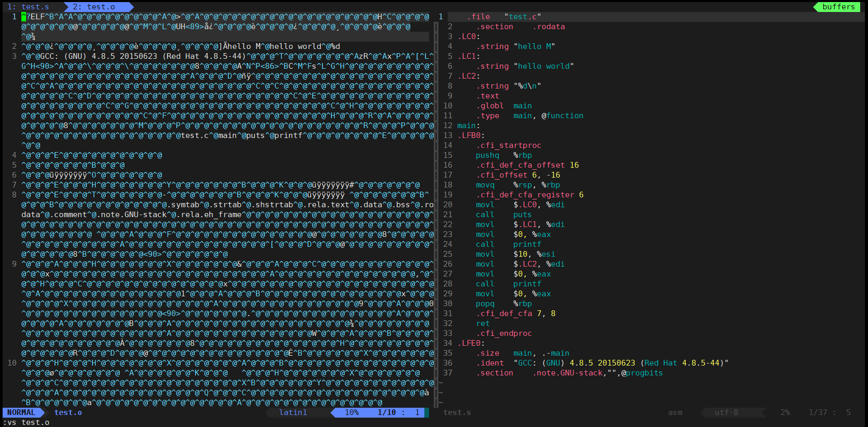Click the '2%' indicator in right status line

(785, 412)
